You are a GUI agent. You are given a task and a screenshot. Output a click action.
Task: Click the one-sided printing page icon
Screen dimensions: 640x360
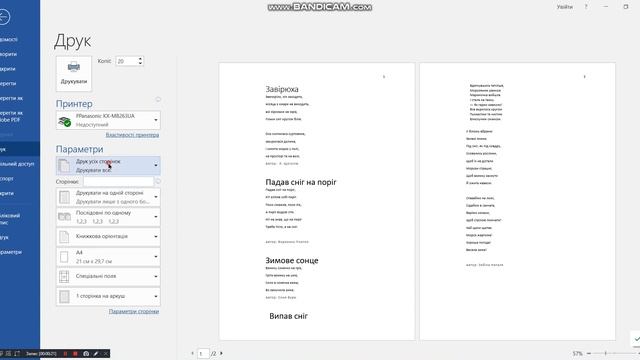64,197
